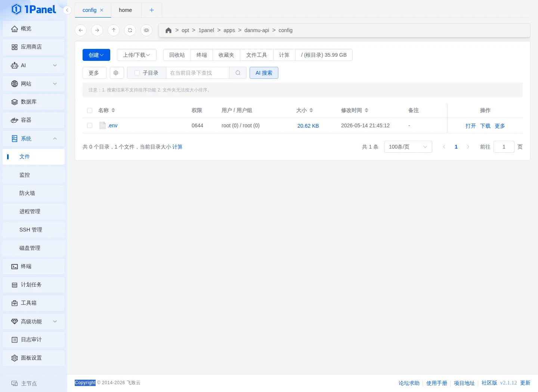538x392 pixels.
Task: Focus the search-in-current-directory input field
Action: tap(198, 73)
